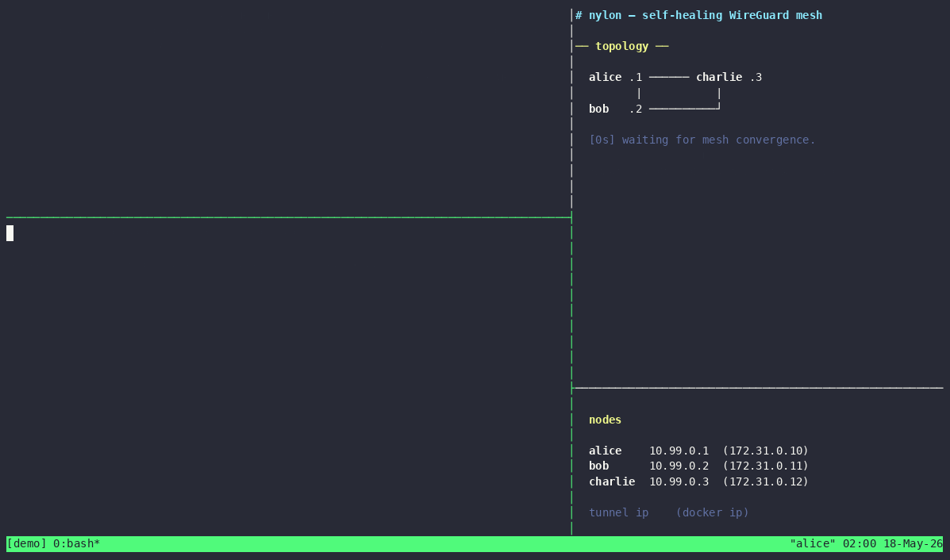Viewport: 950px width, 560px height.
Task: Click tunnel address 10.99.0.1
Action: (x=679, y=451)
